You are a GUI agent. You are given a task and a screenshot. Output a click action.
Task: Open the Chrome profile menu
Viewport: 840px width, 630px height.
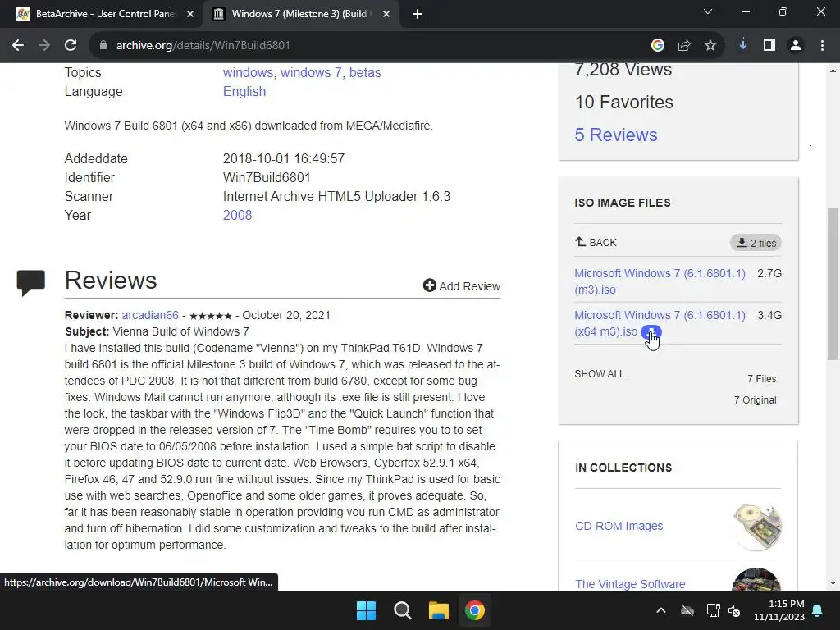coord(796,46)
